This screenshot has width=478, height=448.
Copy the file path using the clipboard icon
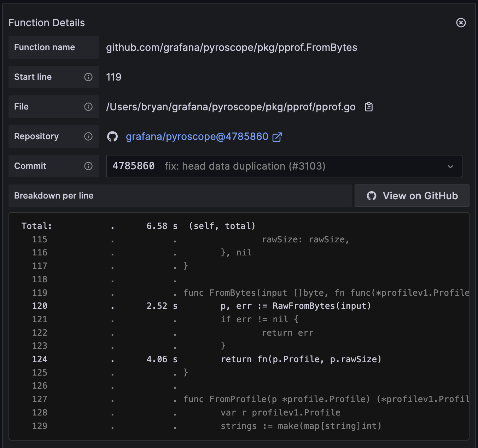click(369, 107)
